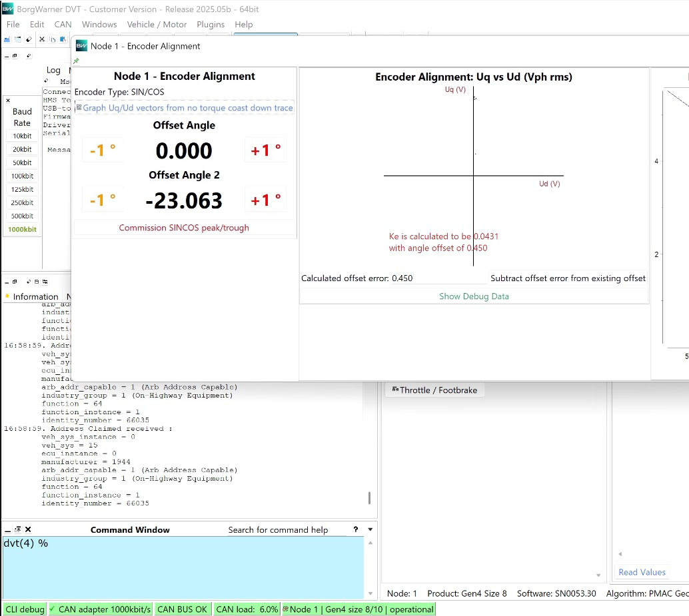
Task: Select the 250kbit baud rate option
Action: pos(22,202)
